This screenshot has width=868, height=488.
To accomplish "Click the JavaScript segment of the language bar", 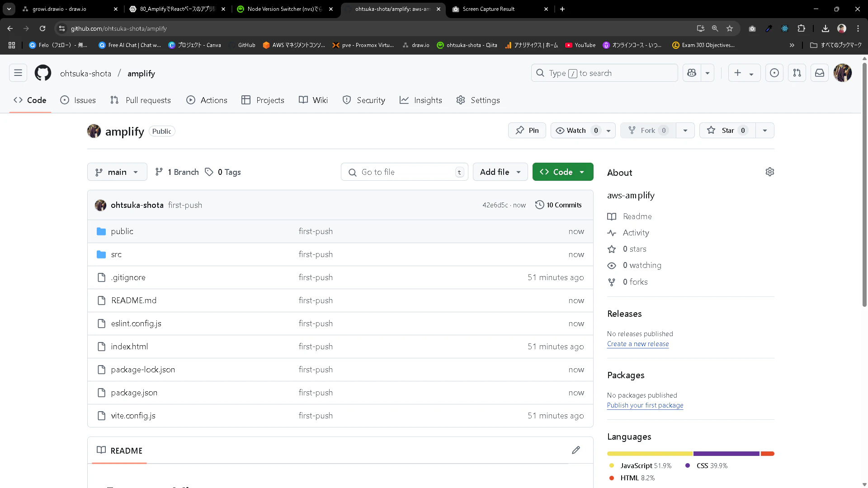I will click(x=650, y=453).
